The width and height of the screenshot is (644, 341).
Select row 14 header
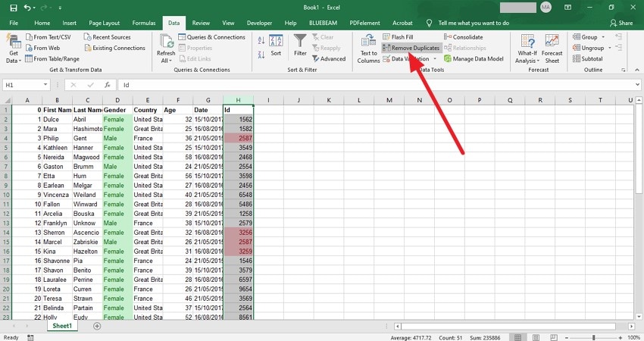(6, 233)
